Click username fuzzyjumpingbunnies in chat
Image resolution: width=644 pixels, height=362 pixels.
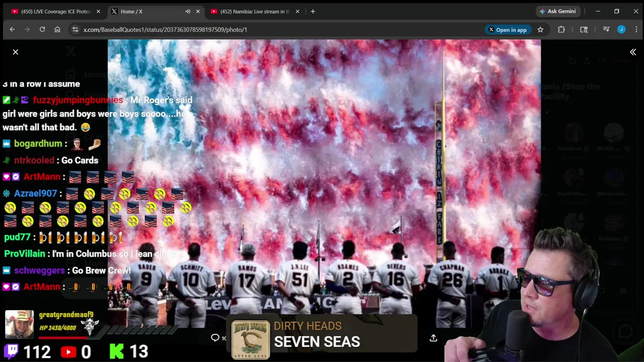[x=77, y=100]
